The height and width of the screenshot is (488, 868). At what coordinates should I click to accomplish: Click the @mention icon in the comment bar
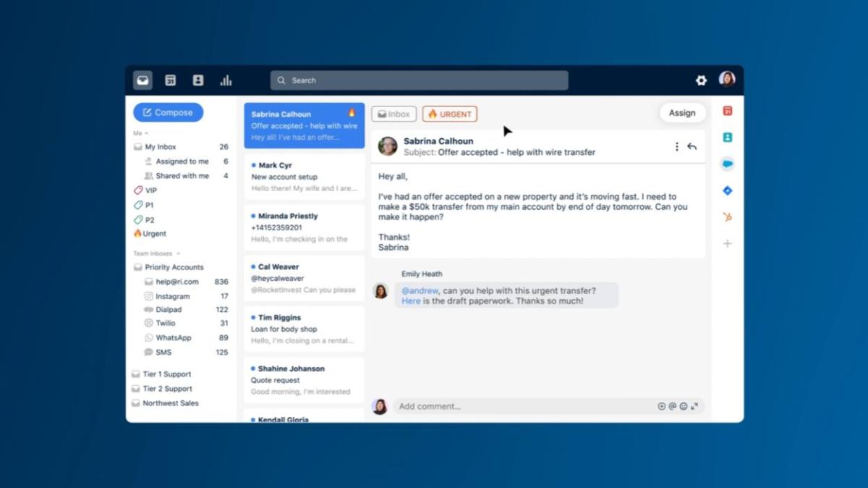[x=672, y=406]
